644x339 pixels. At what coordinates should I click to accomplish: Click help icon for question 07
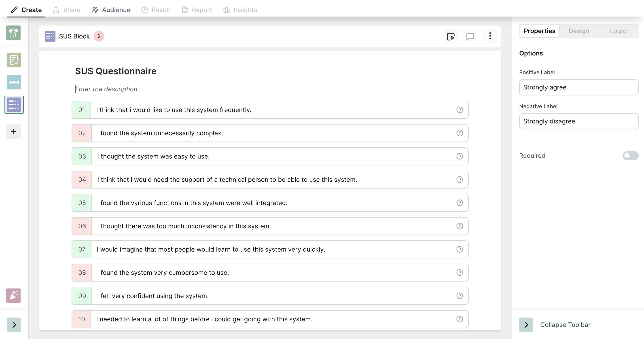coord(460,249)
